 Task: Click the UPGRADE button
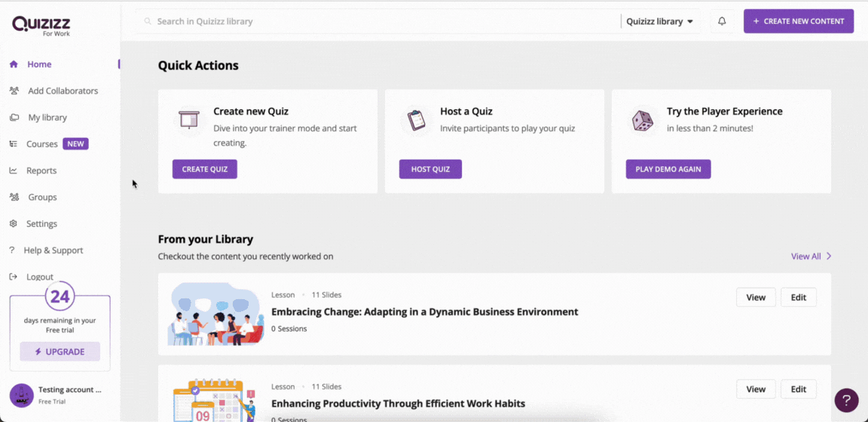[x=60, y=352]
